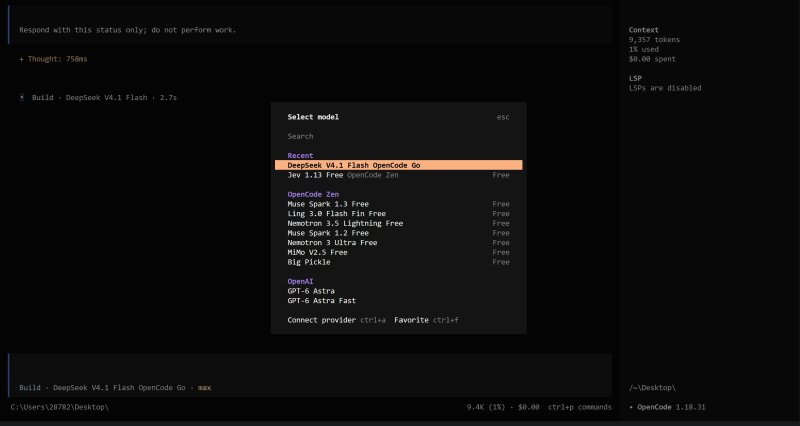Click ctrl+p commands hint
Image resolution: width=800 pixels, height=426 pixels.
580,407
